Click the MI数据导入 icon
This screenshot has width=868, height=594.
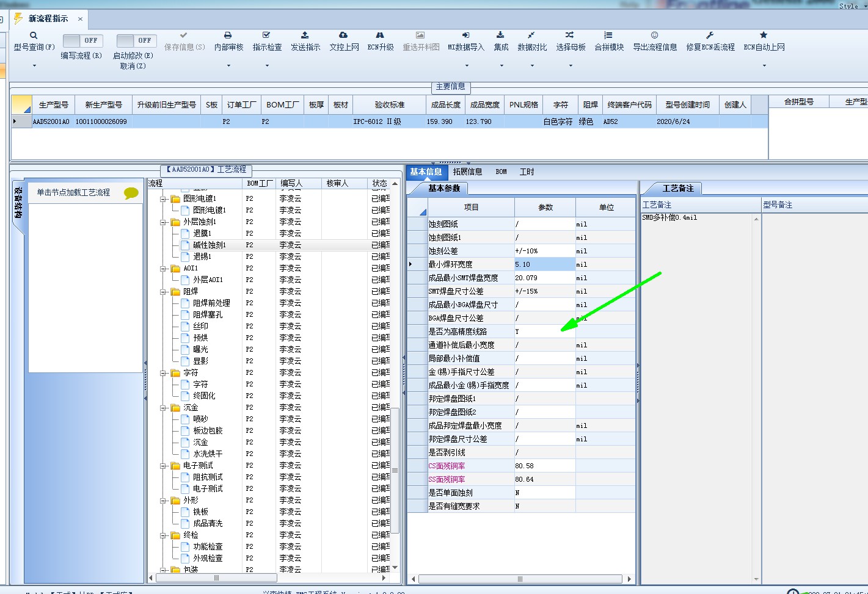pos(465,35)
